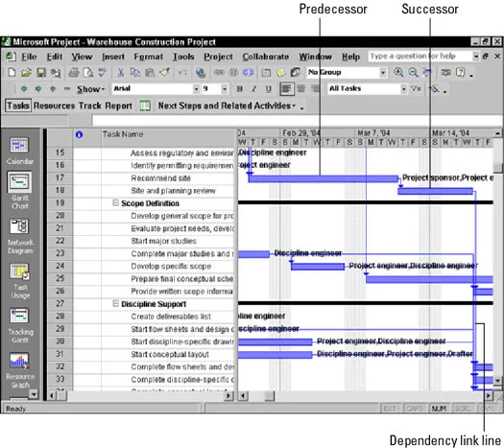Open the Collaborate menu
Image resolution: width=504 pixels, height=448 pixels.
click(266, 57)
